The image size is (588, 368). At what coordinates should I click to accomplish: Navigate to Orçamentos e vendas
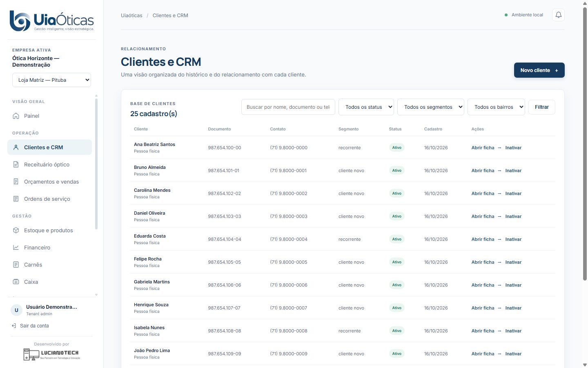pos(49,182)
